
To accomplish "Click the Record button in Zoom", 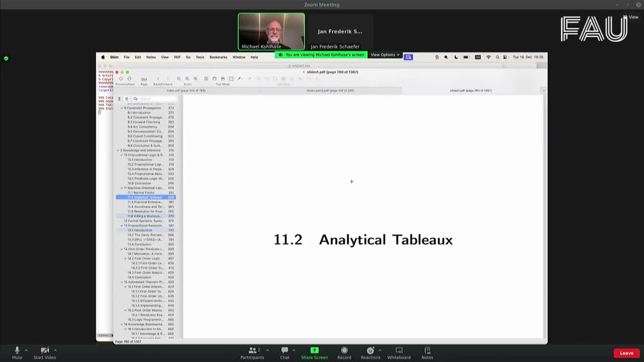I will point(344,352).
